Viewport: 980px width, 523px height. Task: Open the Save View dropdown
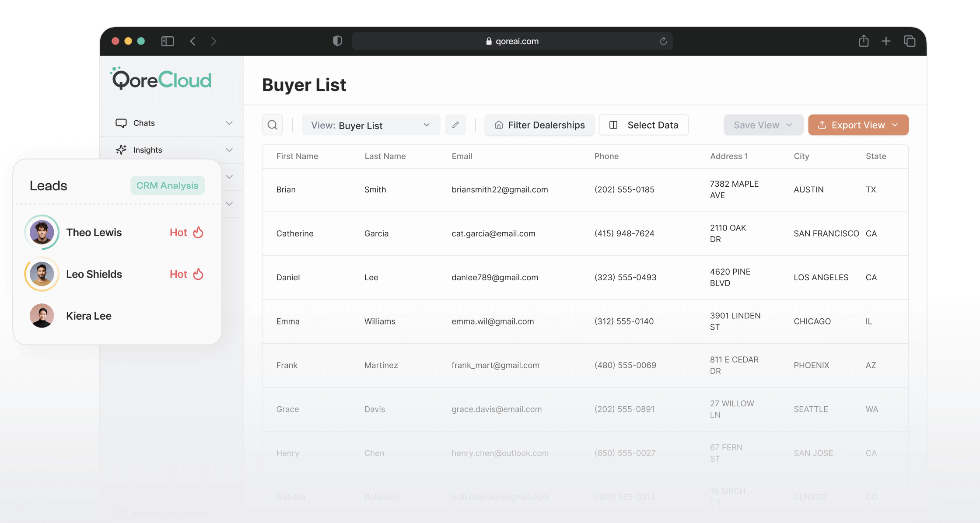(763, 125)
